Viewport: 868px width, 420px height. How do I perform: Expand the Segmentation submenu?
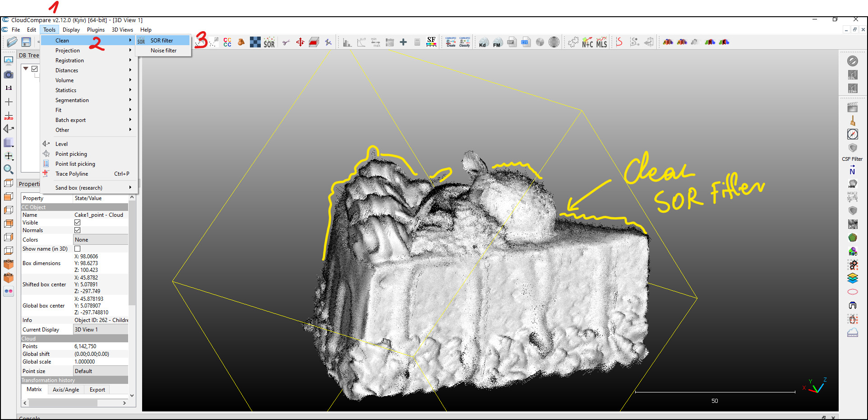click(89, 100)
